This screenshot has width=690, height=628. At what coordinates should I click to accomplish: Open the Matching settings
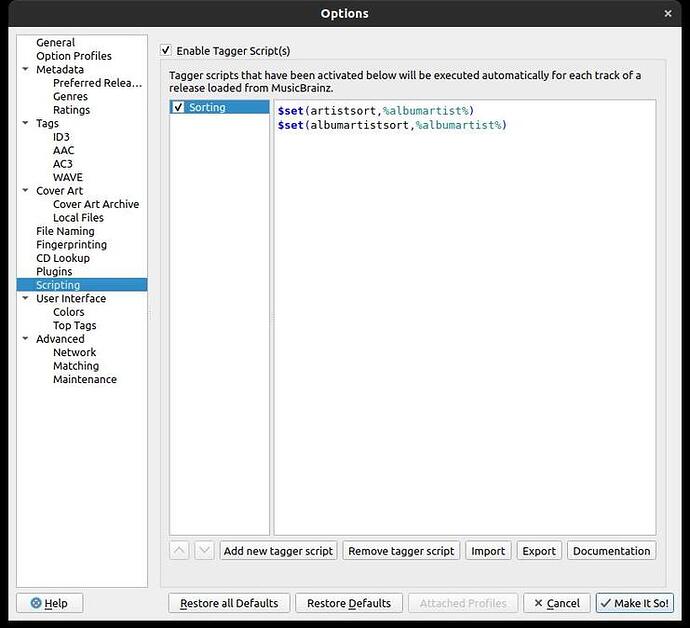pyautogui.click(x=76, y=366)
